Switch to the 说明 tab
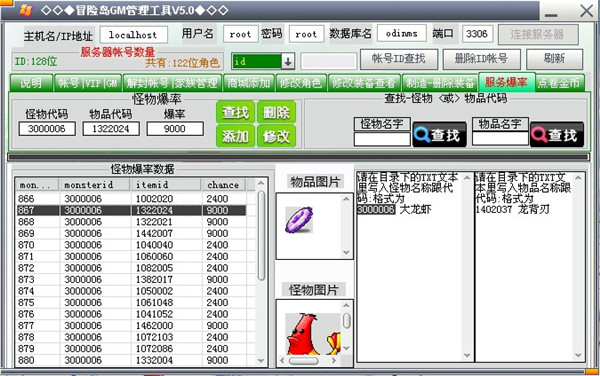Screen dimensions: 600x376 (x=31, y=83)
